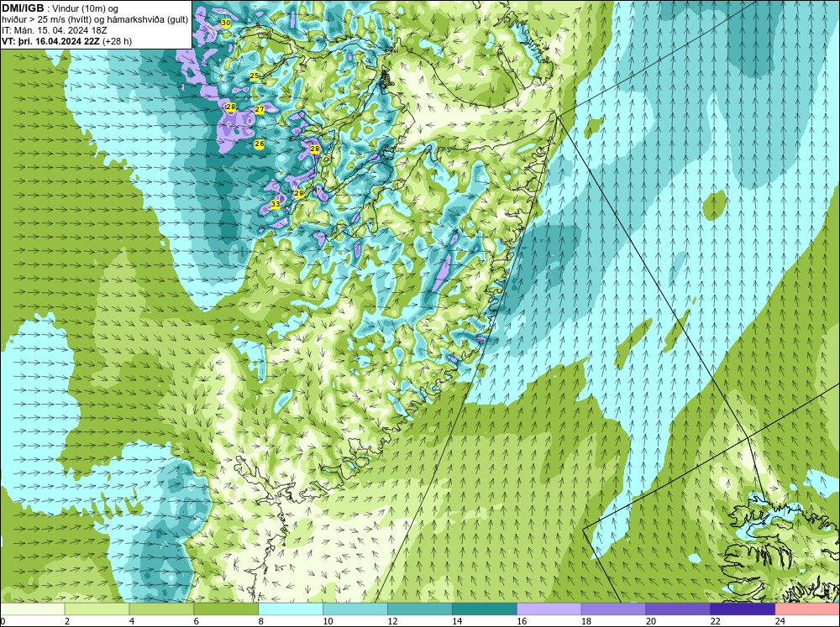Pick the violet 20–22 m/s legend swatch

tap(678, 609)
